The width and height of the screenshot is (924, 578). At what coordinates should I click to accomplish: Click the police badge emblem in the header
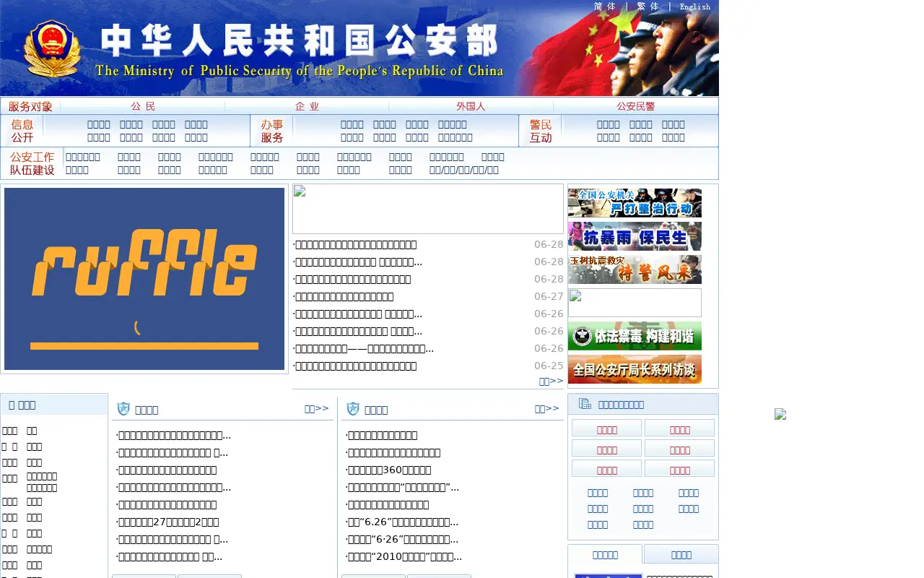coord(52,48)
